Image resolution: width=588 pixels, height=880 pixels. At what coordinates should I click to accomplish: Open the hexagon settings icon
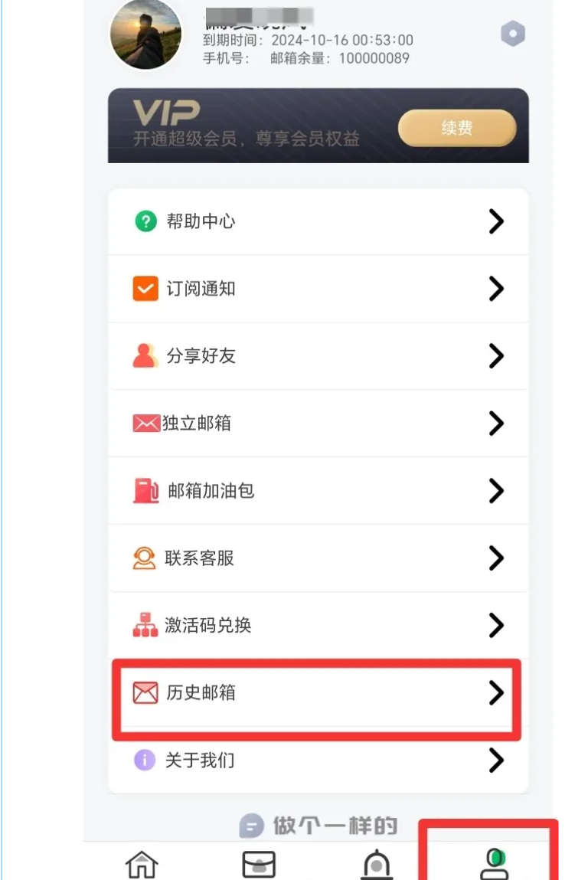click(513, 34)
